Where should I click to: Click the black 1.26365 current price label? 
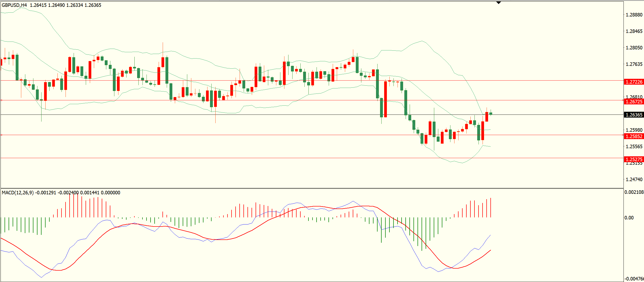click(x=634, y=115)
